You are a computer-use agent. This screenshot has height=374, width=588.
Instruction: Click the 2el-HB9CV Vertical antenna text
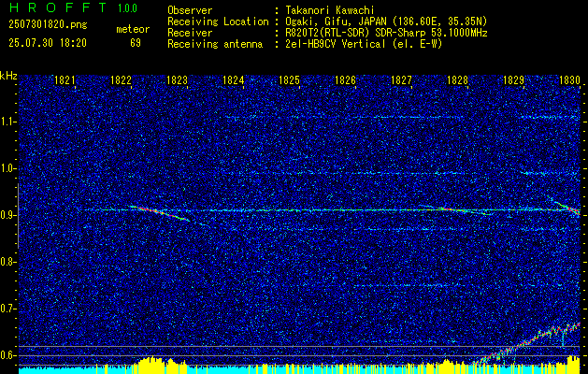click(x=364, y=44)
